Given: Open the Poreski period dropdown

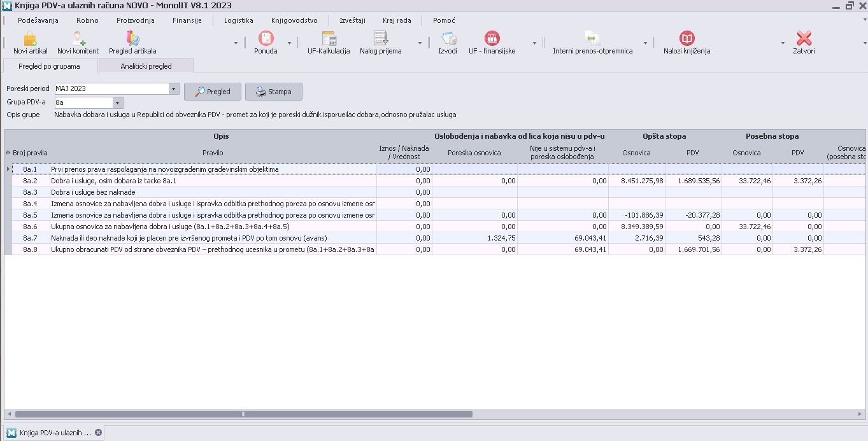Looking at the screenshot, I should coord(174,89).
